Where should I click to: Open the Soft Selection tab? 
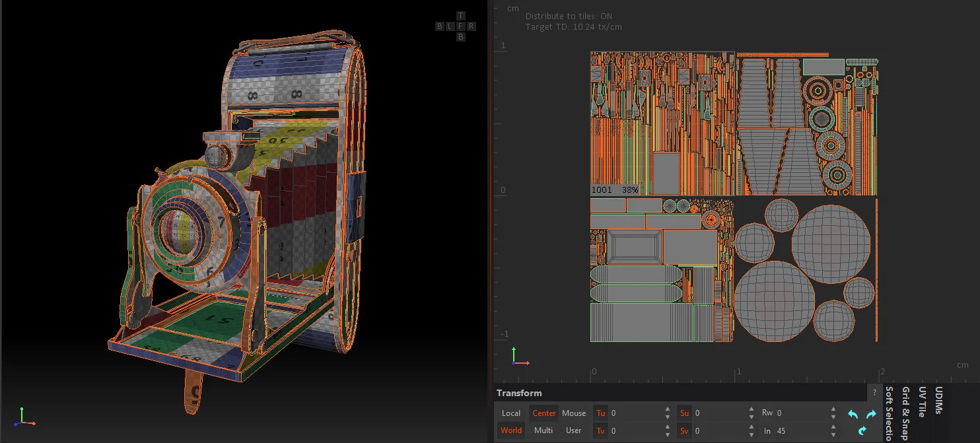pos(889,413)
